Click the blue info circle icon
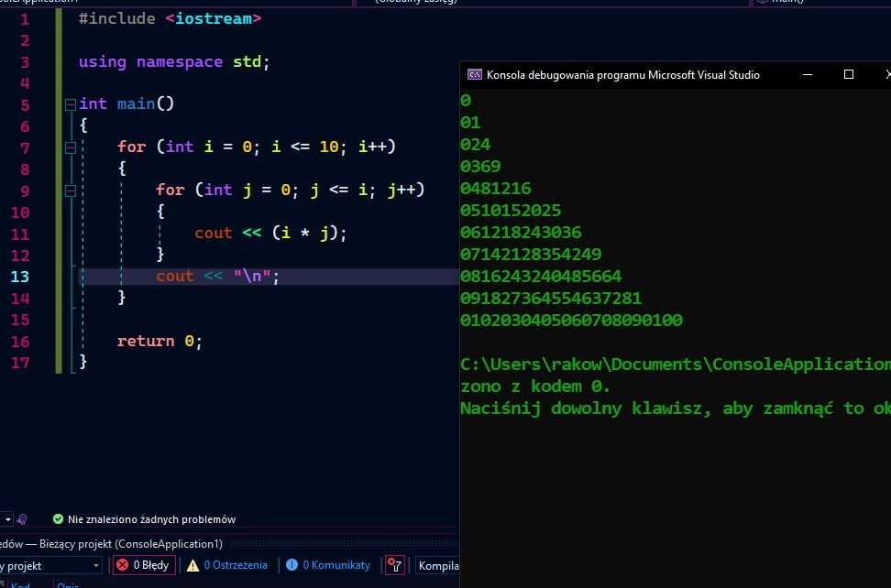Screen dimensions: 891x588 coord(291,565)
